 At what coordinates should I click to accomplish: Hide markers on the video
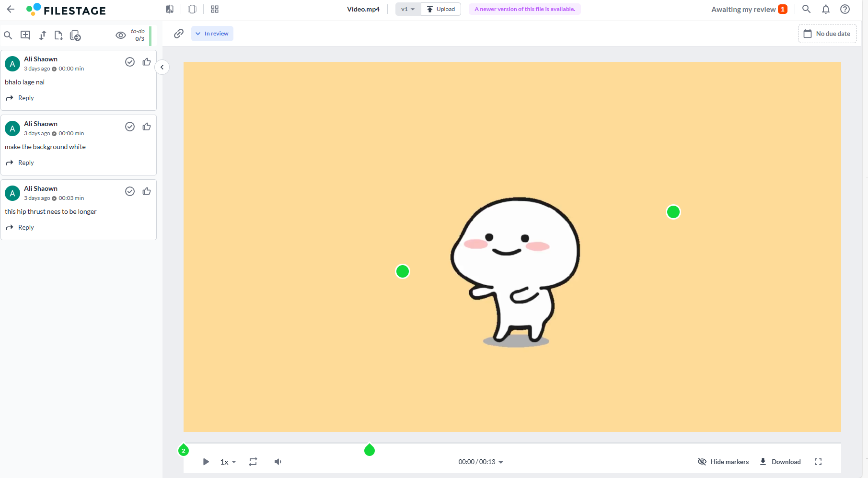(723, 462)
